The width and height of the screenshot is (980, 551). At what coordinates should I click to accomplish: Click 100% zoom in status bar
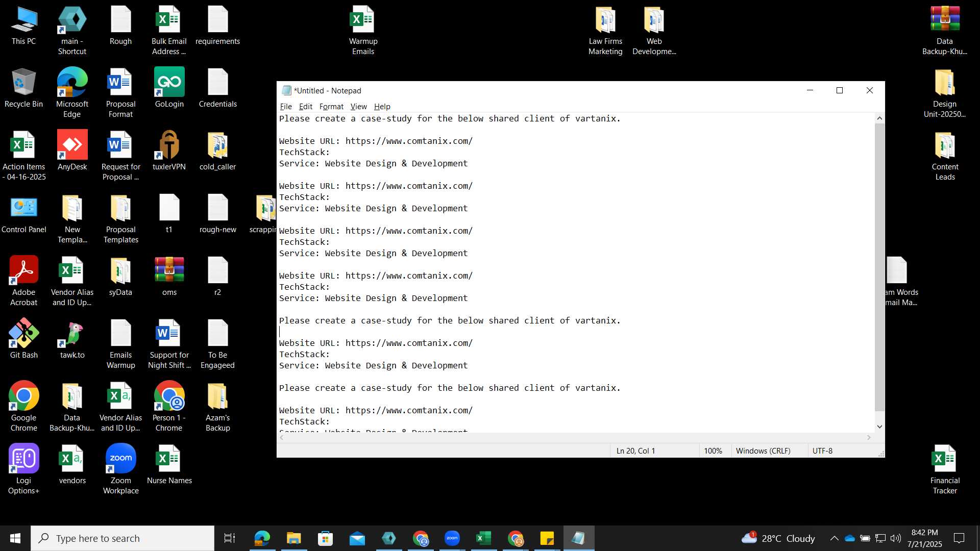pyautogui.click(x=713, y=451)
